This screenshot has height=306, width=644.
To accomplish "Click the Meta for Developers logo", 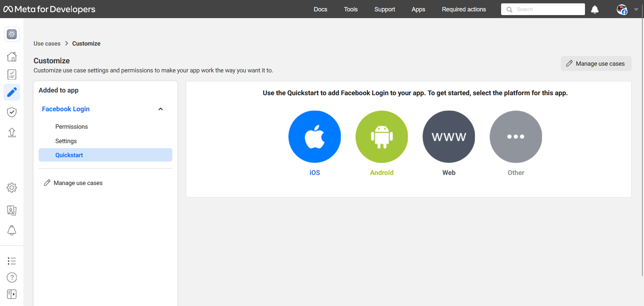I will (x=49, y=9).
